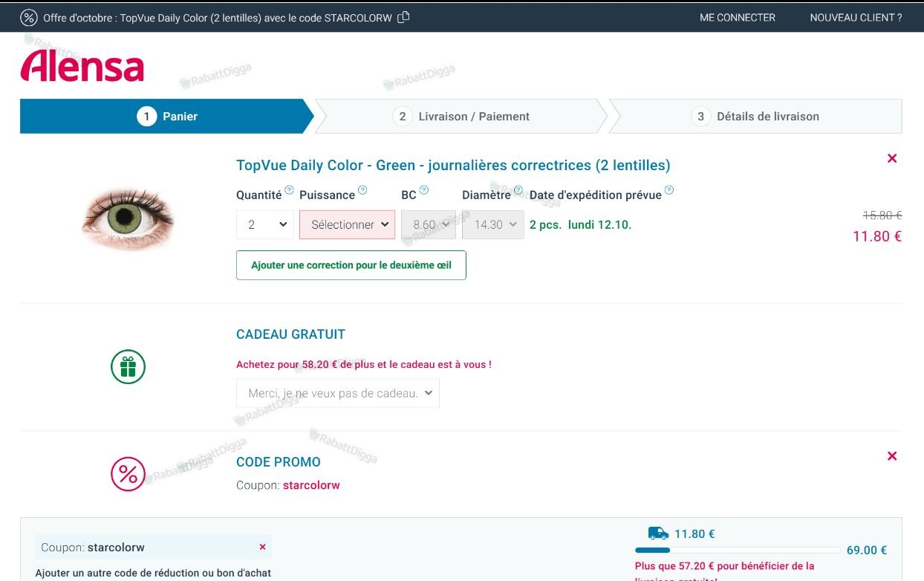
Task: Copy the STARCOLORW promo code
Action: (x=403, y=17)
